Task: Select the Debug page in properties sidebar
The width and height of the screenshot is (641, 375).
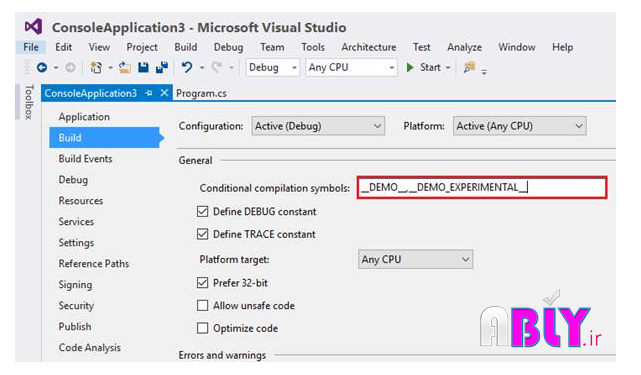Action: tap(73, 180)
